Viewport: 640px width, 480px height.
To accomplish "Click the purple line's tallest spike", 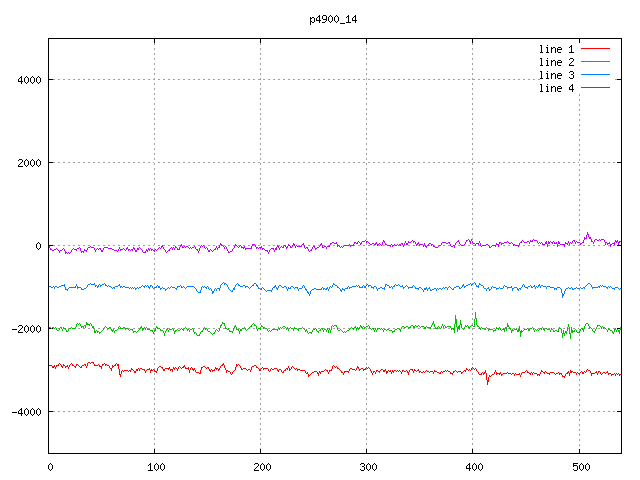I will [587, 234].
